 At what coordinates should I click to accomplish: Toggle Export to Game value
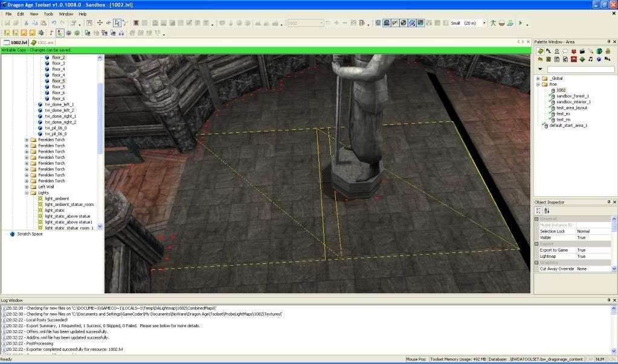pyautogui.click(x=581, y=250)
